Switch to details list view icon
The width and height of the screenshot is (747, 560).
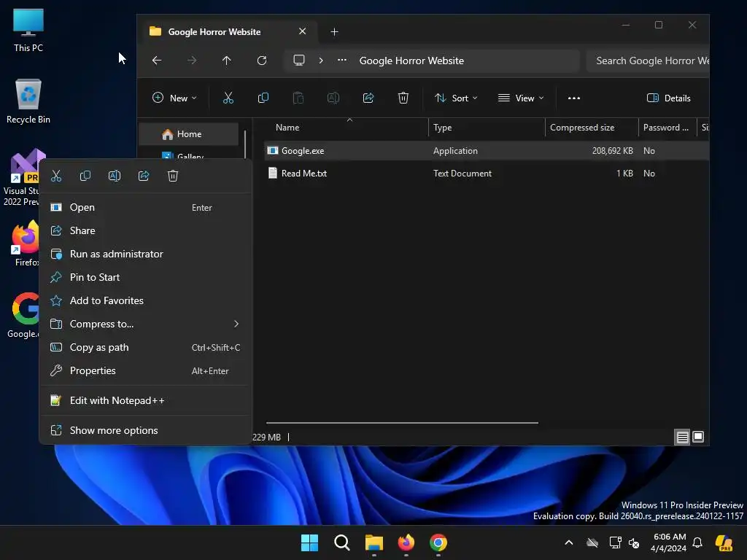[x=682, y=437]
